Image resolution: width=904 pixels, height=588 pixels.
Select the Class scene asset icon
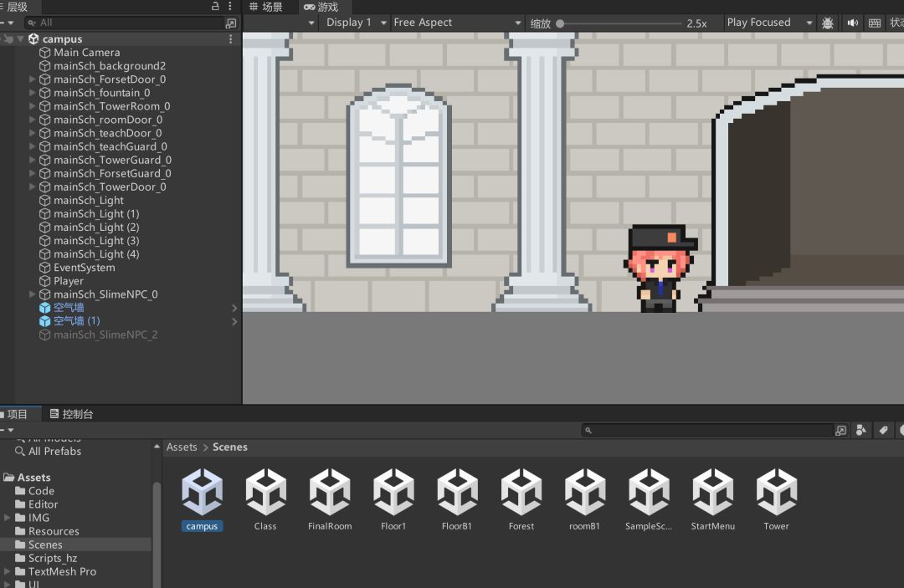point(266,493)
